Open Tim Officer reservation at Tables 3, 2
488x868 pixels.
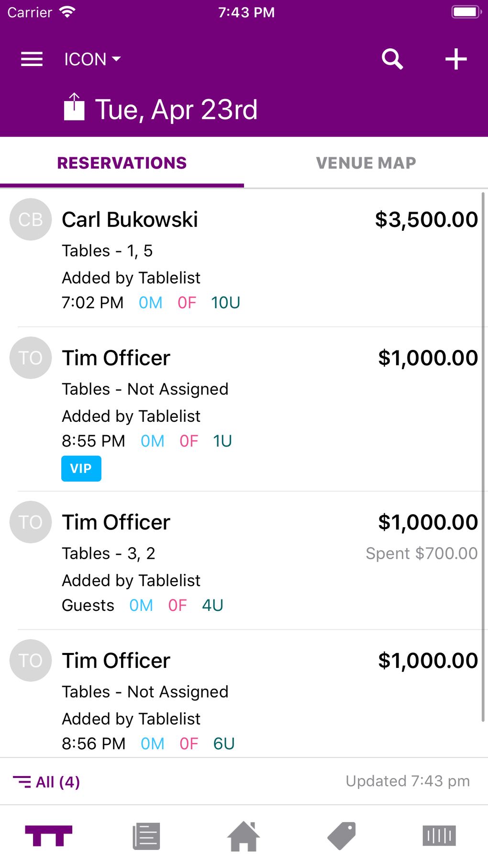[x=244, y=561]
